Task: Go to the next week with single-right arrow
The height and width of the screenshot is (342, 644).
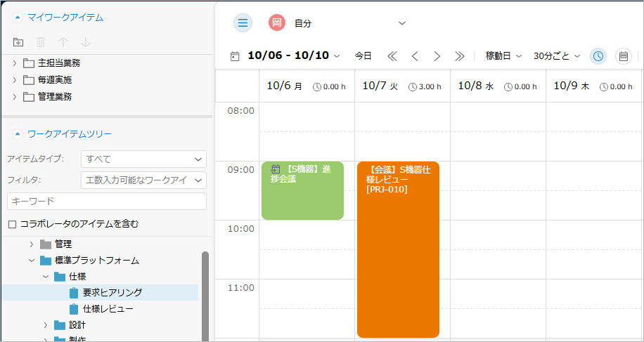Action: 437,55
